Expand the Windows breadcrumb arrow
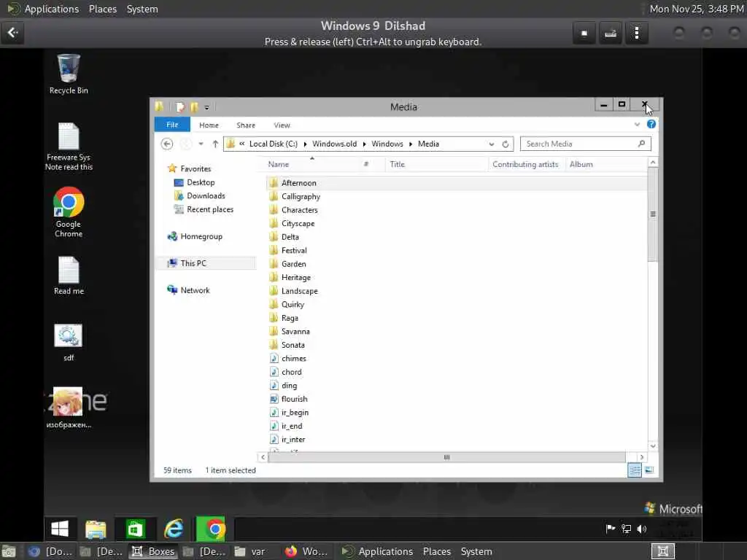The width and height of the screenshot is (747, 560). [x=410, y=144]
